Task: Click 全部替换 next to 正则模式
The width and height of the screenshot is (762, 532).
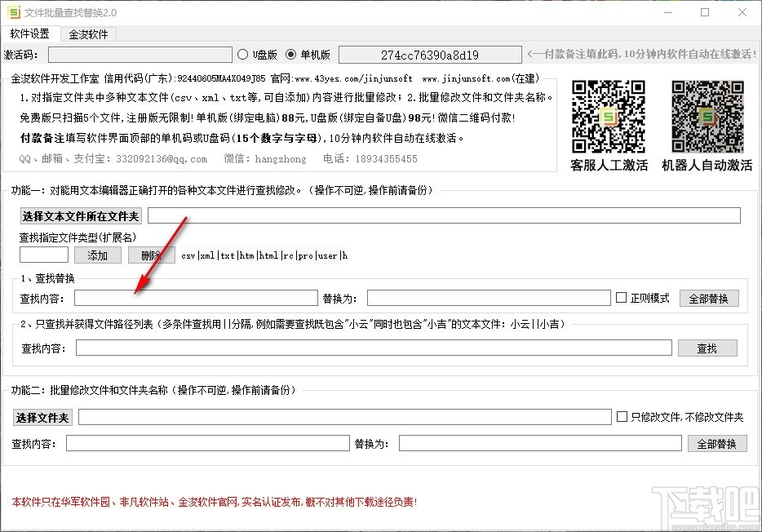Action: coord(708,299)
